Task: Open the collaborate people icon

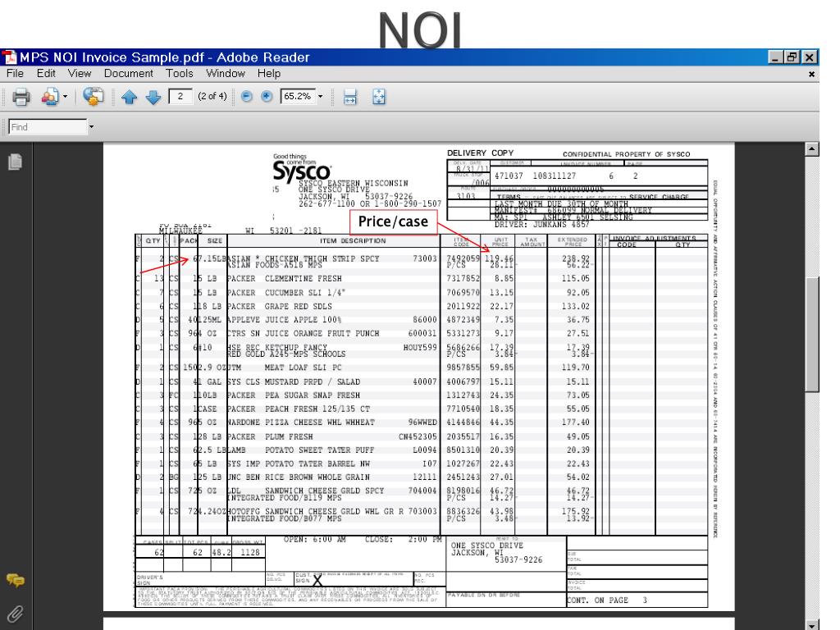Action: 49,97
